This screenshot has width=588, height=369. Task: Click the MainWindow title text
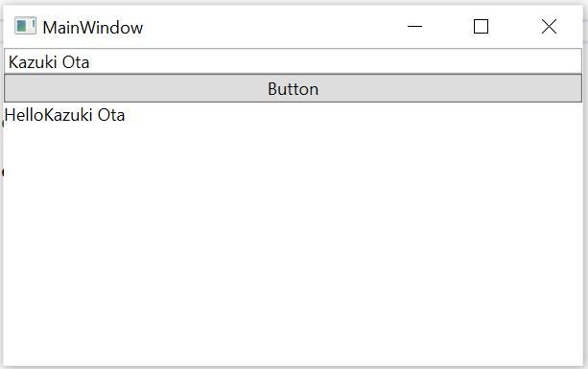point(93,28)
